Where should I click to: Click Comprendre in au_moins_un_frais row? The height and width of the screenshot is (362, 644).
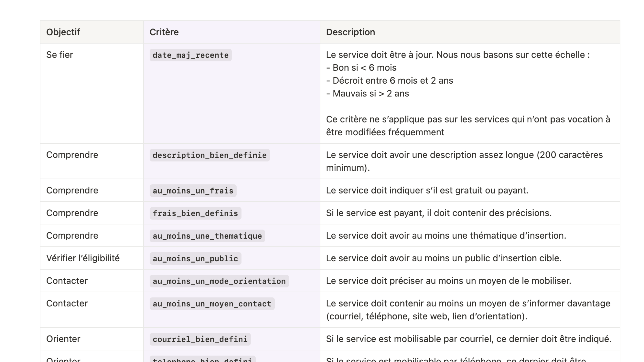point(72,190)
